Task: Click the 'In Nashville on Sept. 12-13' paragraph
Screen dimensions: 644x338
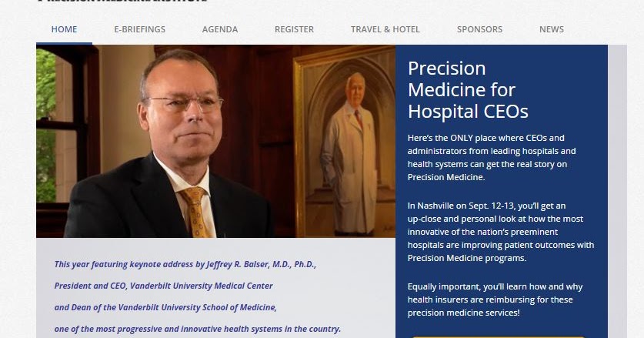Action: pos(501,232)
